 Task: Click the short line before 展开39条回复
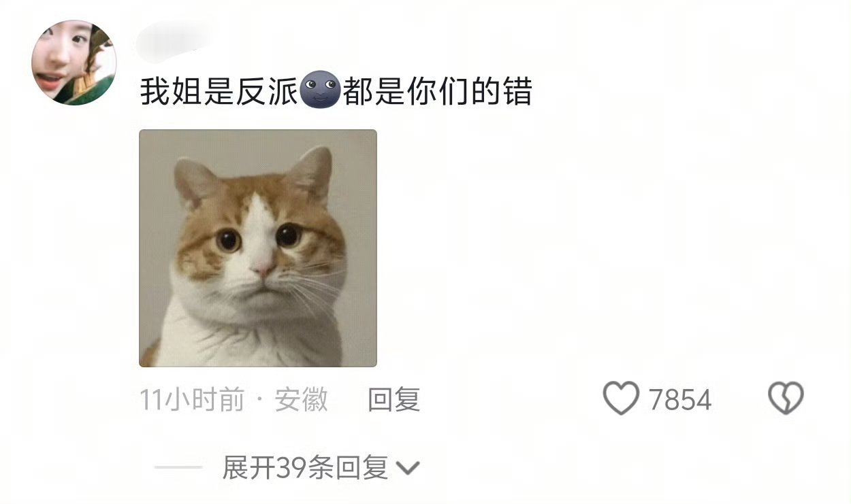[x=178, y=468]
